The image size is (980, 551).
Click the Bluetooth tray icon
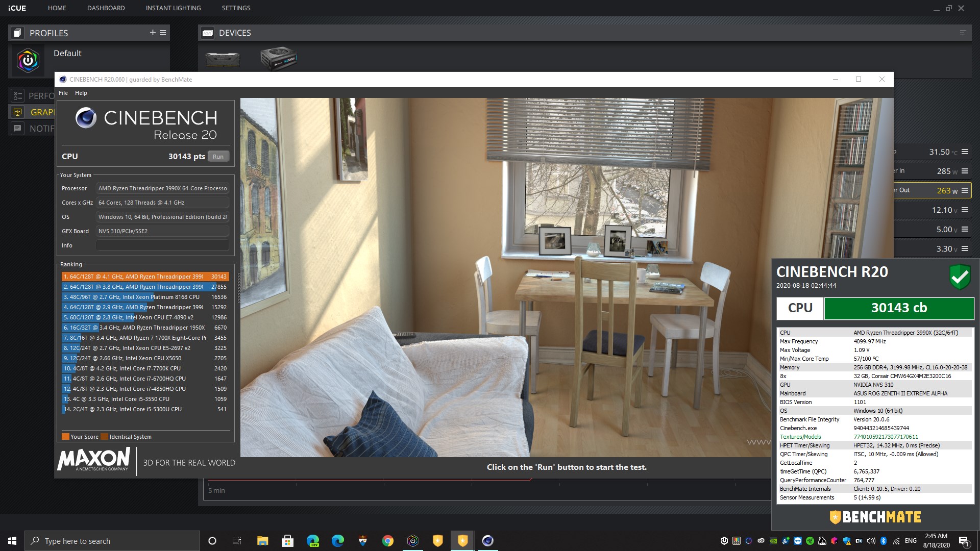pos(884,541)
